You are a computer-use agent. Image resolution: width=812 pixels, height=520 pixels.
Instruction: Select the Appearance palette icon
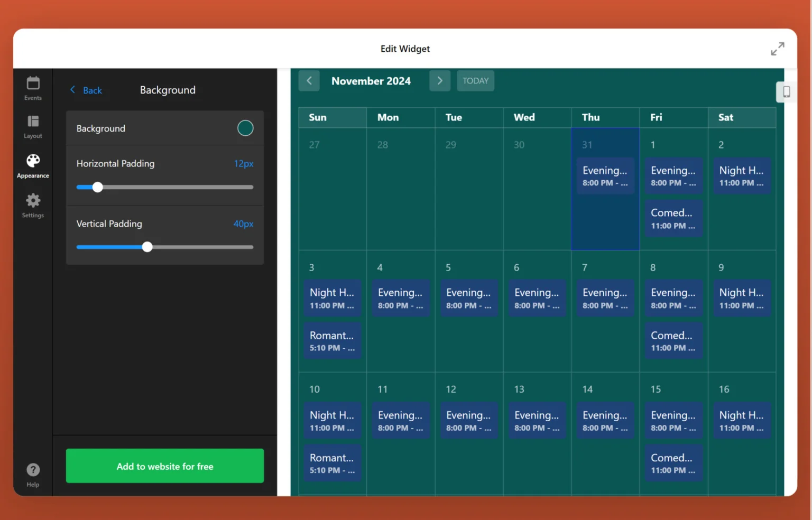(x=33, y=165)
